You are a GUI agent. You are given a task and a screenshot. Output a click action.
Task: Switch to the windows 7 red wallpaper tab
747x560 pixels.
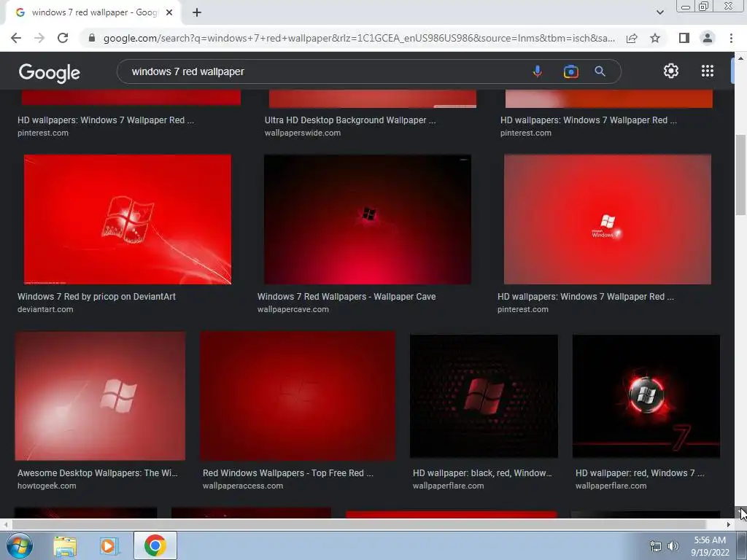pyautogui.click(x=93, y=12)
